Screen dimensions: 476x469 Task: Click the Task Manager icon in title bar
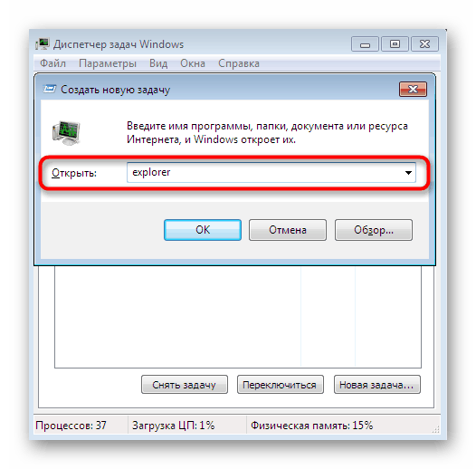(43, 44)
